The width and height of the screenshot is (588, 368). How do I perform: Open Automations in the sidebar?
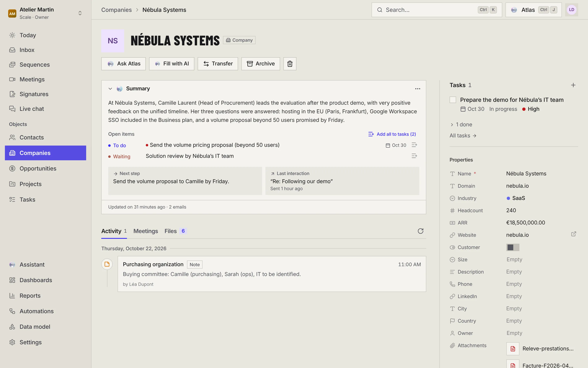(x=46, y=311)
